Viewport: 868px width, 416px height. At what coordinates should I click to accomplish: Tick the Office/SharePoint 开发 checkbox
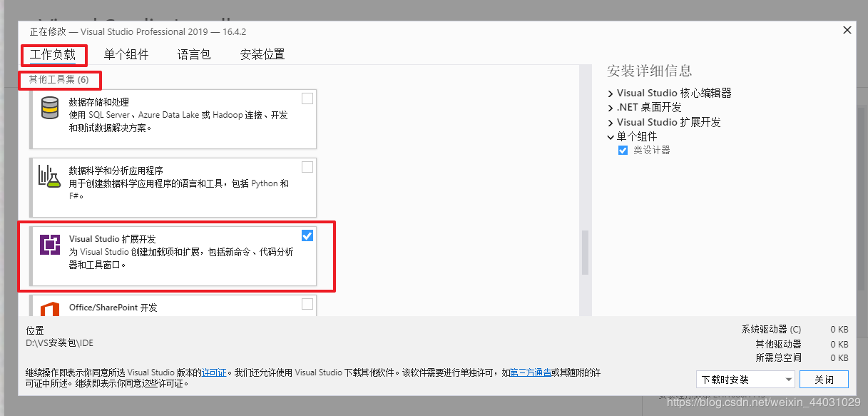(x=307, y=304)
